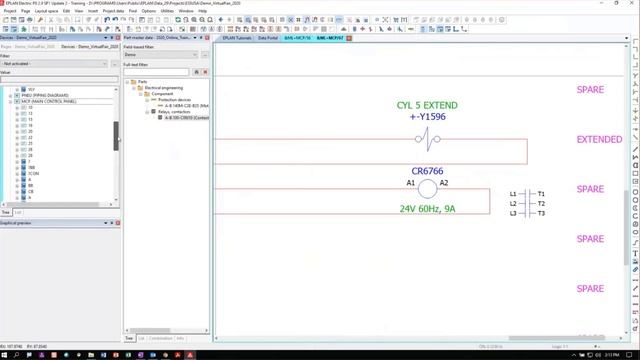Click the Value input field

(60, 79)
